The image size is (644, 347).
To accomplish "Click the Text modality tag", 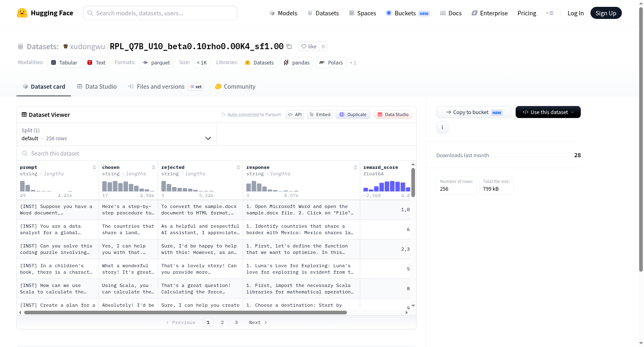I will 96,62.
